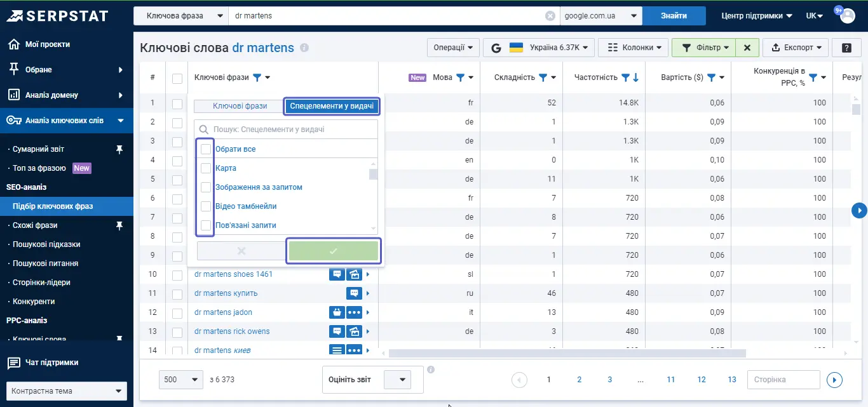Screen dimensions: 868x407
Task: Clear the 'dr martens' search query
Action: tap(550, 16)
